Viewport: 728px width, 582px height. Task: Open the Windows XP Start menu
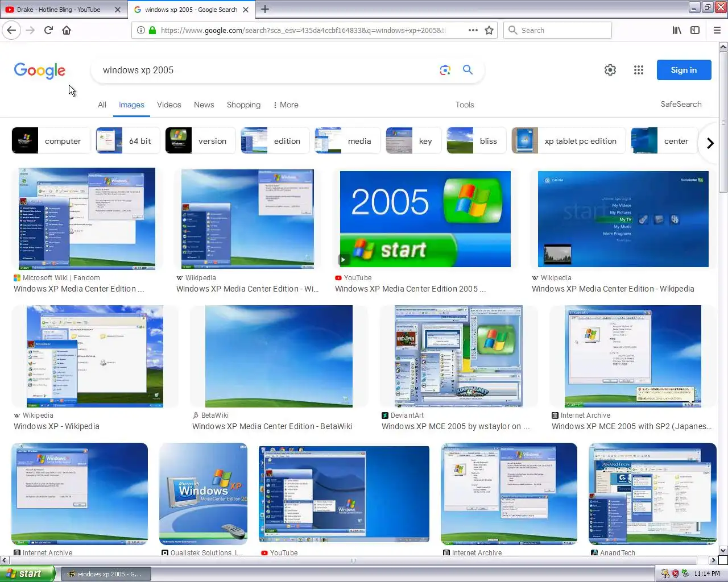click(27, 573)
